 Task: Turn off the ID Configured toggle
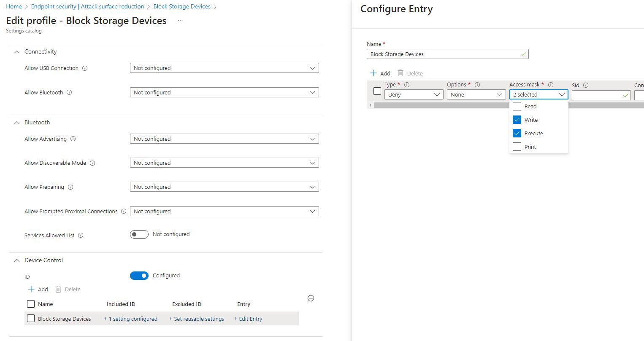pyautogui.click(x=139, y=275)
